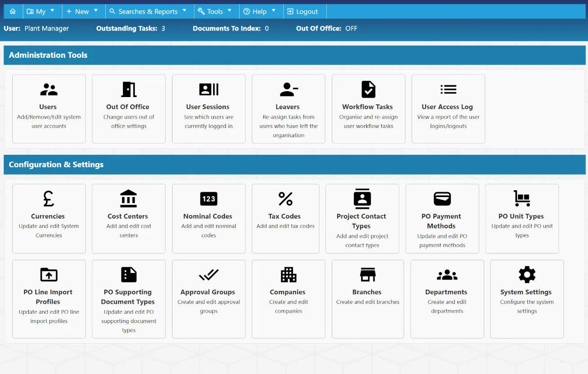The image size is (588, 374).
Task: Click the Logout menu label
Action: (x=307, y=12)
